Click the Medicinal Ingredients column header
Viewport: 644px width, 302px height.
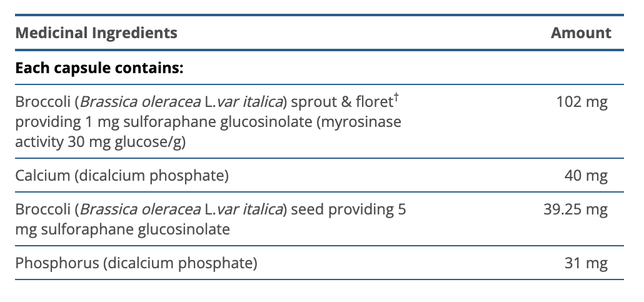click(96, 33)
